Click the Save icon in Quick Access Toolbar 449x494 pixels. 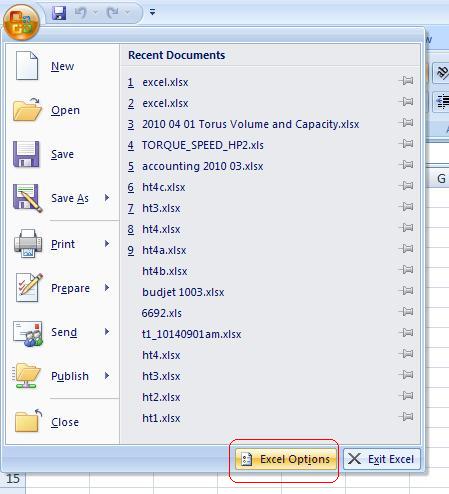[x=59, y=13]
